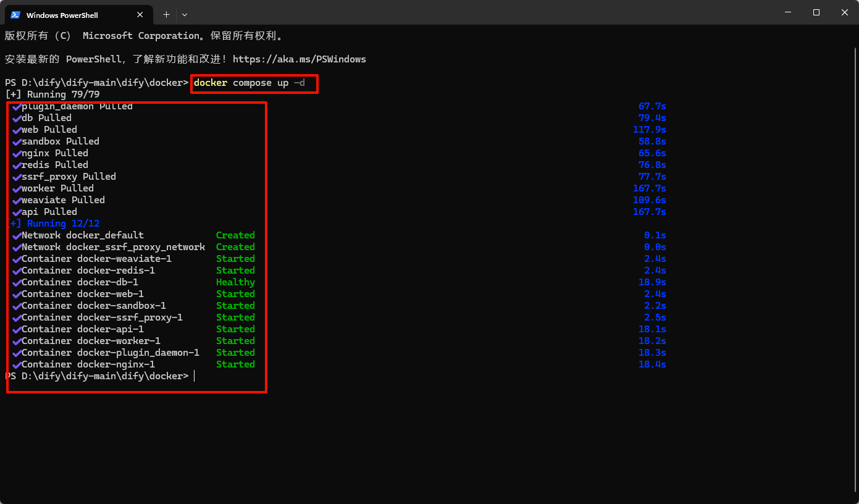Click 'Container docker-plugin_daemon-1' text
This screenshot has height=504, width=859.
(x=111, y=353)
